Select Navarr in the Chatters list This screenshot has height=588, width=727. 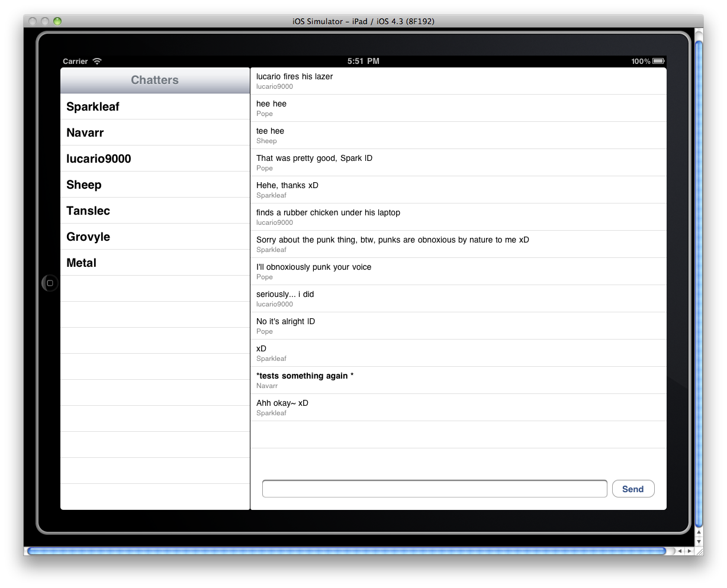click(155, 133)
